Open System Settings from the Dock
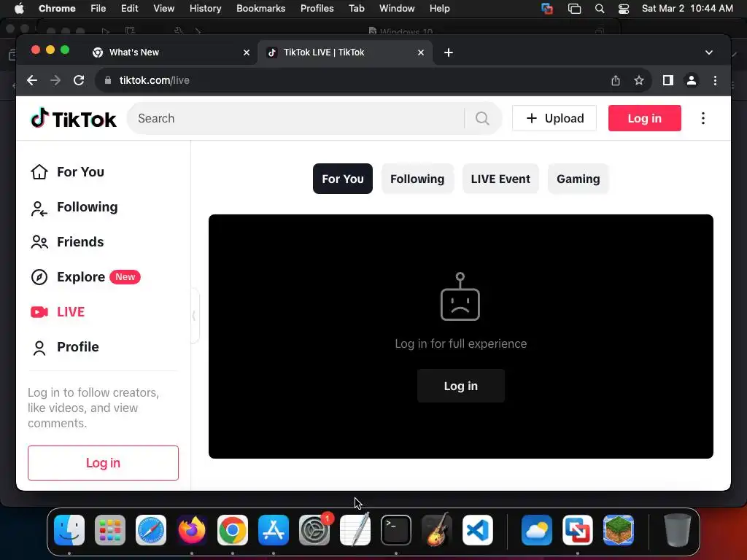Viewport: 747px width, 560px height. click(314, 530)
